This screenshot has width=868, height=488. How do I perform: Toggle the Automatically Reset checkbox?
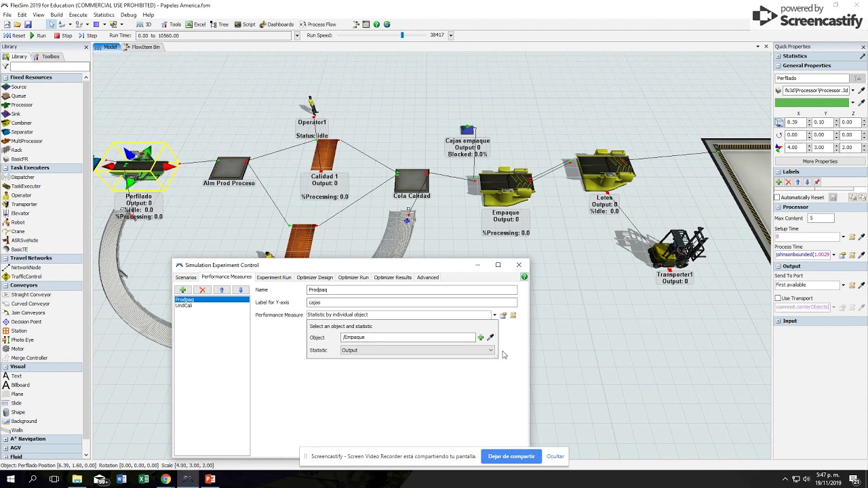(x=778, y=197)
